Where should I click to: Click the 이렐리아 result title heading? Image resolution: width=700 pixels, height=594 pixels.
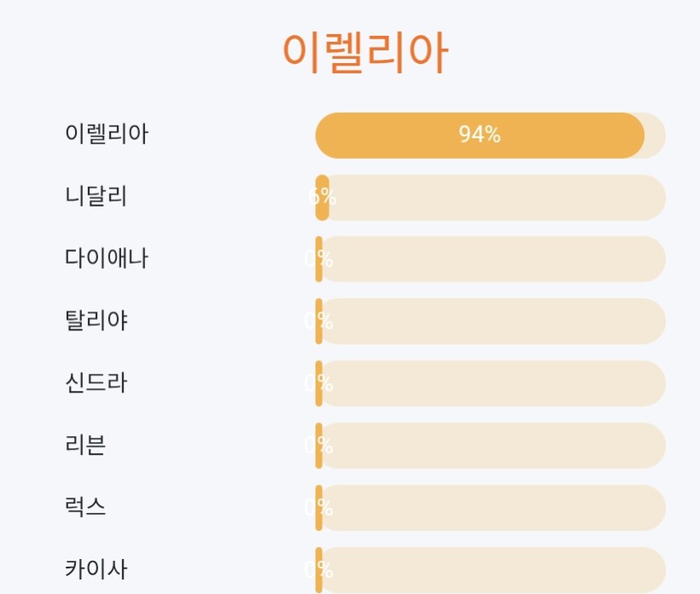[x=365, y=53]
